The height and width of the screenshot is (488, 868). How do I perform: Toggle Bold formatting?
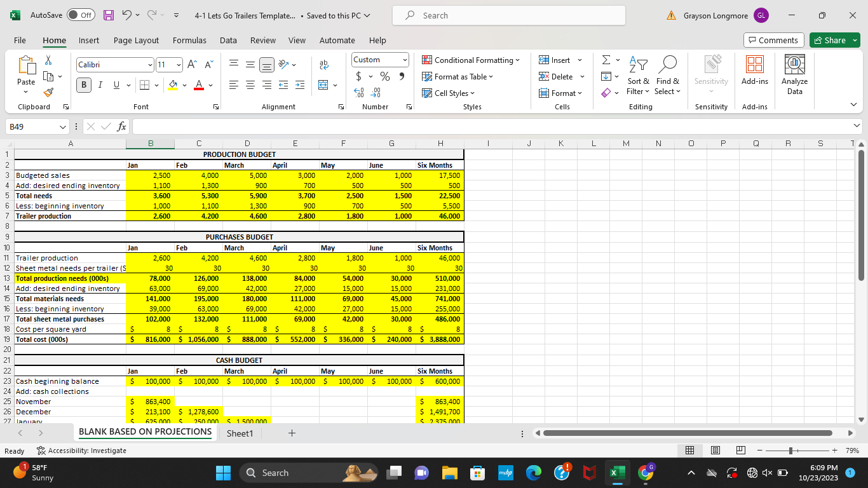[85, 85]
